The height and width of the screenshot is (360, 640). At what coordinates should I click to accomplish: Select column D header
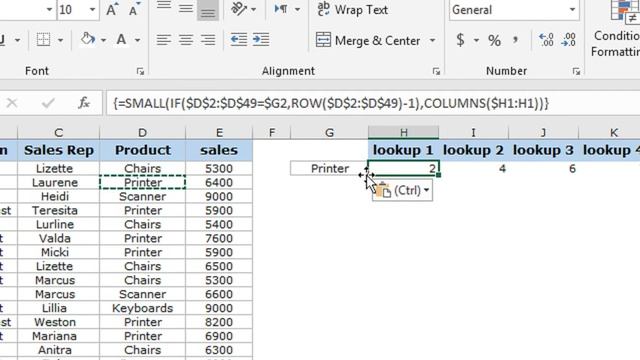tap(142, 133)
